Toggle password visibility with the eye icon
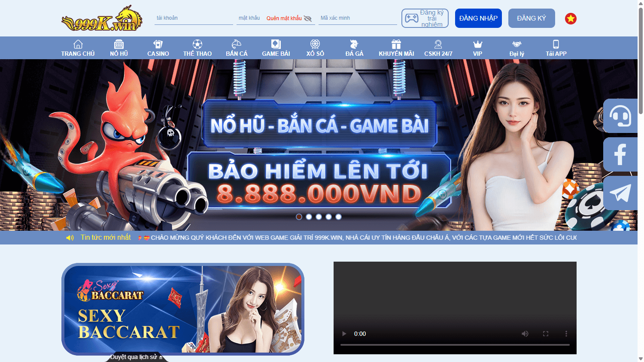Screen dimensions: 644x362 coord(308,18)
